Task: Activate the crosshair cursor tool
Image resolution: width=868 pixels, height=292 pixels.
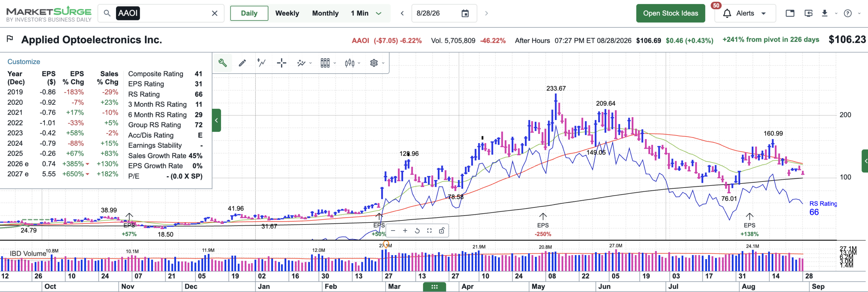Action: [281, 63]
